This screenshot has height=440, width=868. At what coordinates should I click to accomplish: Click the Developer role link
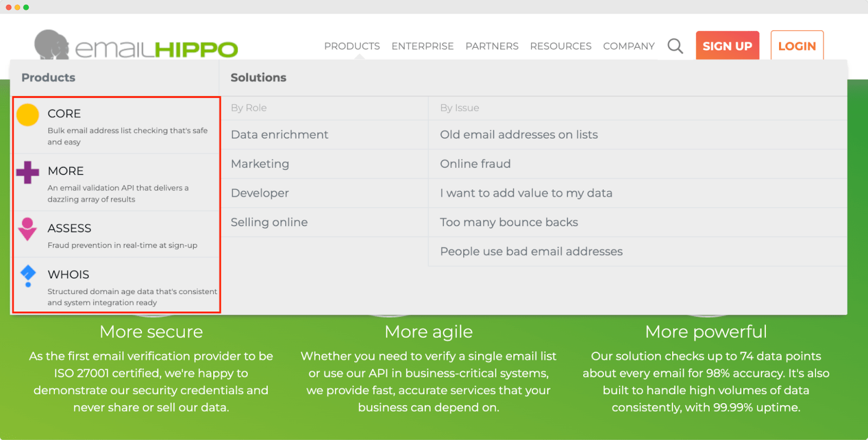(x=259, y=193)
